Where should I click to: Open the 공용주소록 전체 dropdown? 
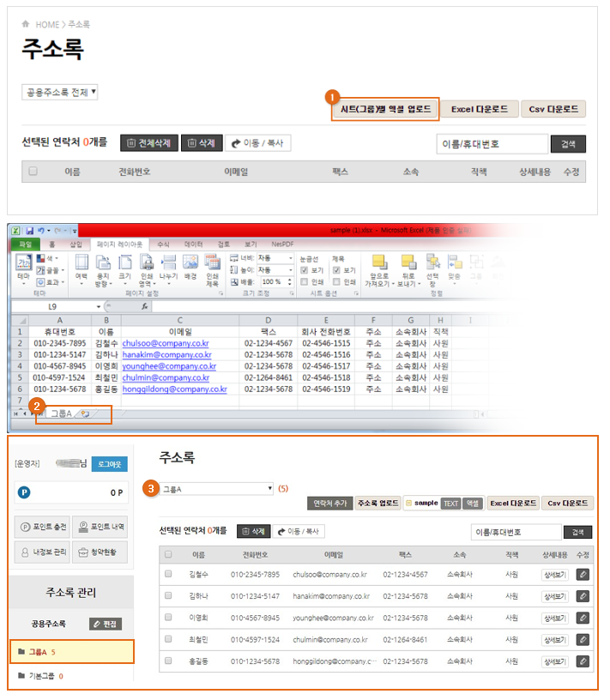(x=60, y=92)
